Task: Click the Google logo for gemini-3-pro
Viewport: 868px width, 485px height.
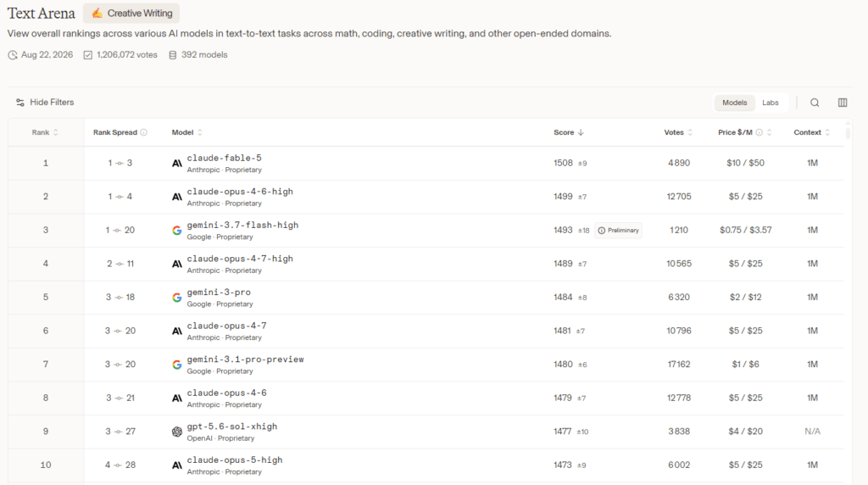Action: 176,298
